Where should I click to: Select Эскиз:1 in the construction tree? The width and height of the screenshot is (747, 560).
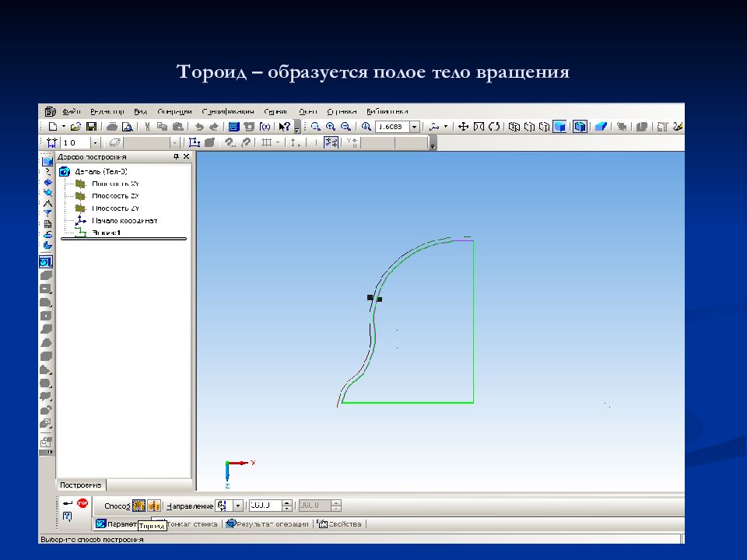pos(106,233)
